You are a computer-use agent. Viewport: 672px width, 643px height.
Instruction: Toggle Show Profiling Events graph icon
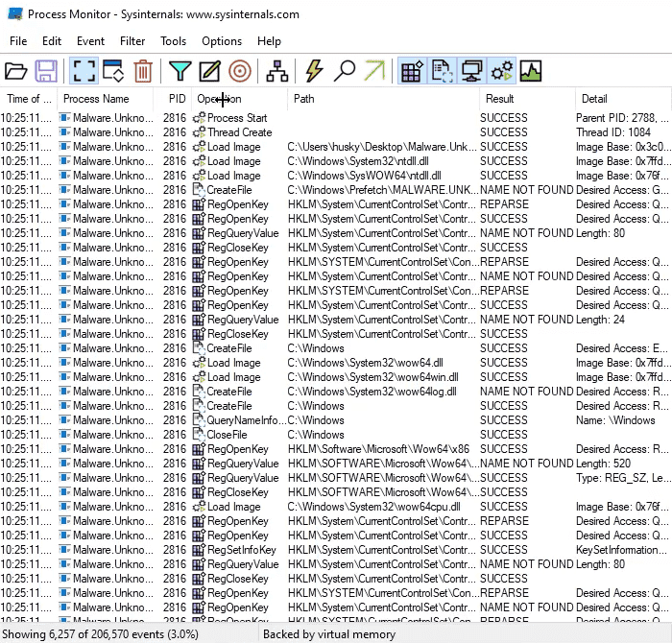(531, 71)
